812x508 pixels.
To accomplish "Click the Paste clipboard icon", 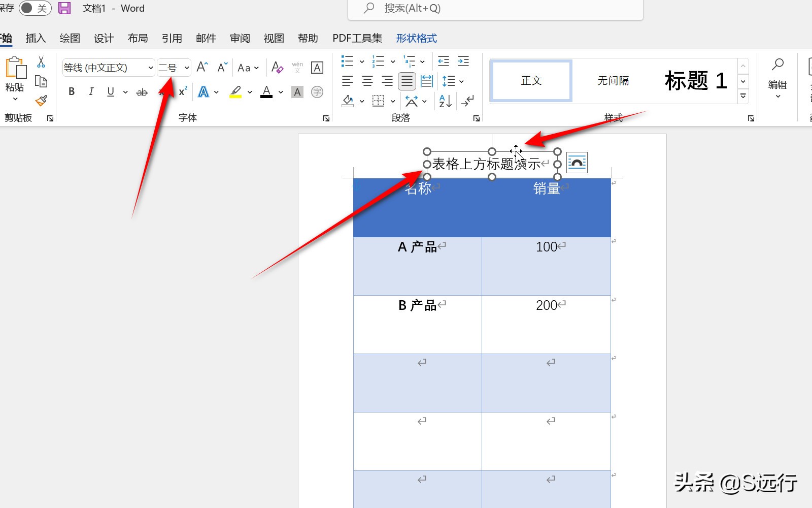I will tap(15, 69).
